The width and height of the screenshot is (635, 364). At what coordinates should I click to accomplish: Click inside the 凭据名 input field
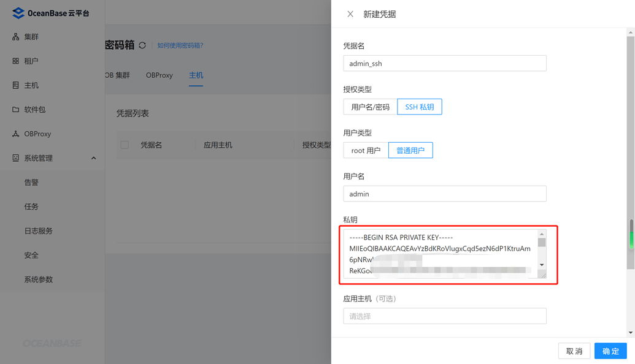pos(444,63)
